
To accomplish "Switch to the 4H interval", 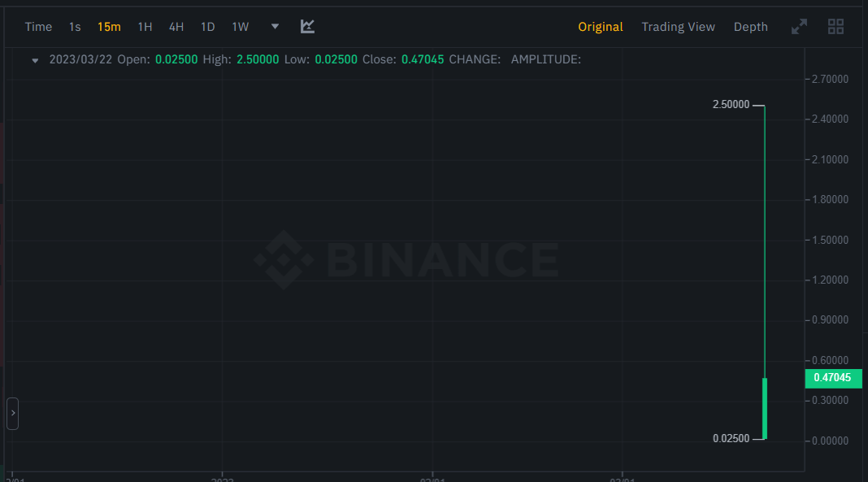I will coord(176,27).
